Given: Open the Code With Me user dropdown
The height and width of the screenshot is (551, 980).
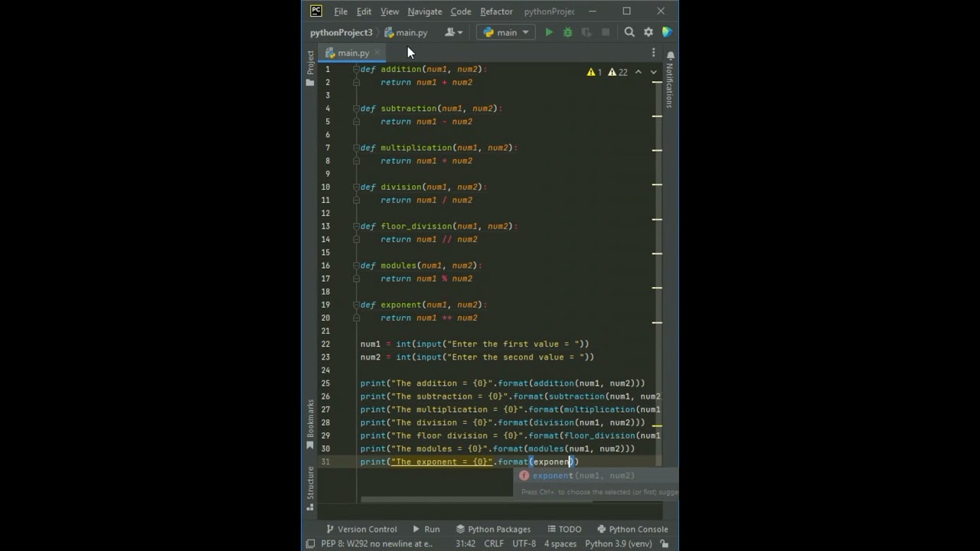Looking at the screenshot, I should pyautogui.click(x=454, y=32).
